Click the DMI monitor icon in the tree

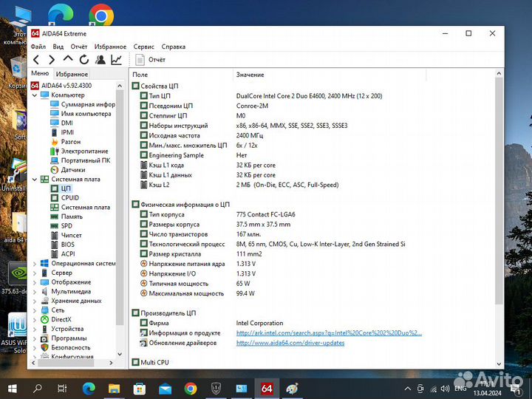[x=54, y=123]
